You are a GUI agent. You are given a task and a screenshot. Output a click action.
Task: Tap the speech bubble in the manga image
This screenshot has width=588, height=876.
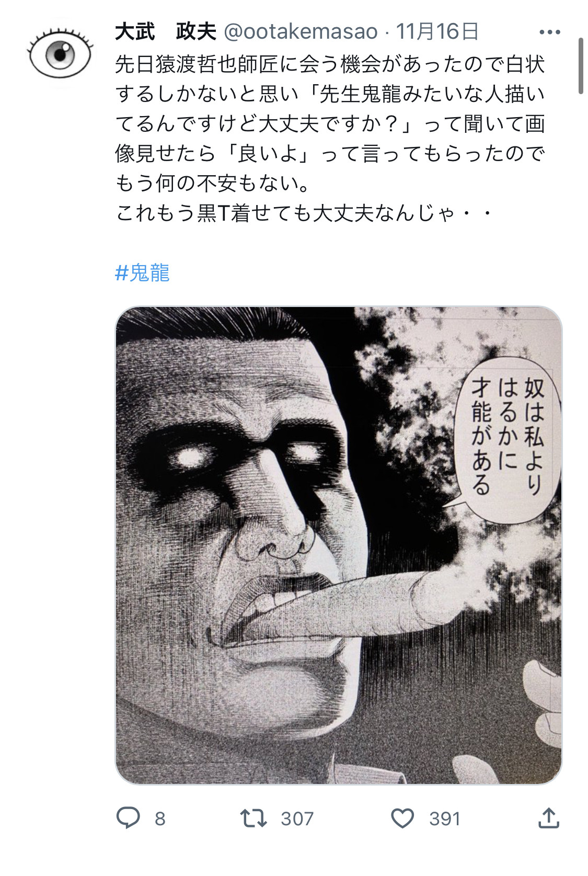click(x=507, y=438)
